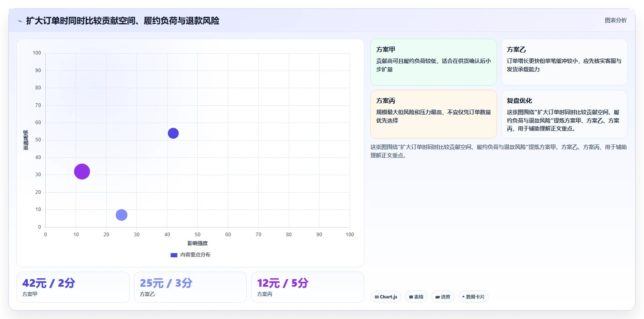644x319 pixels.
Task: Click the 42元 / 2分 data card
Action: tap(73, 287)
